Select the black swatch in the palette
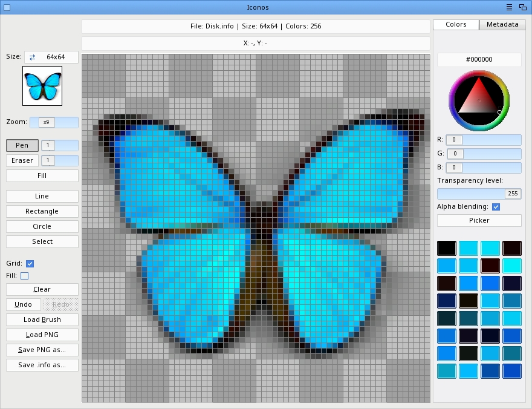 tap(447, 248)
